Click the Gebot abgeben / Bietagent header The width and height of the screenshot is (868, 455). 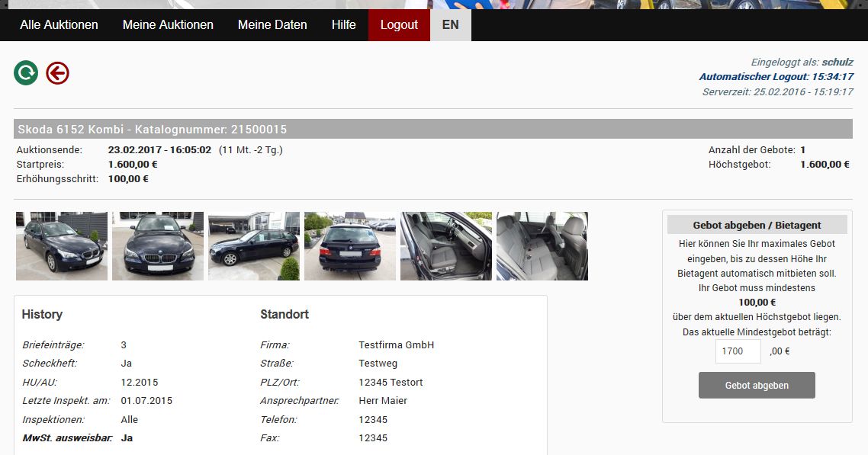click(757, 225)
